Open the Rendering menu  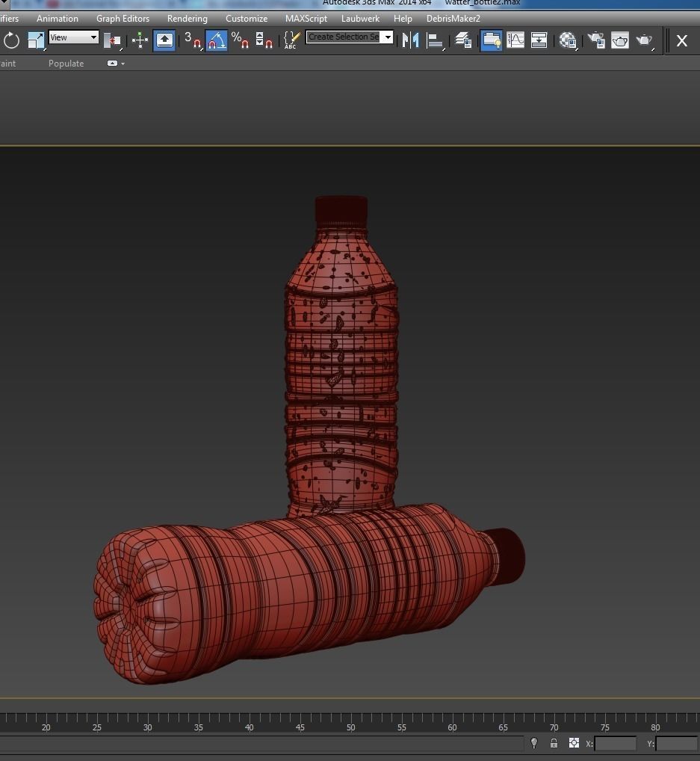[188, 19]
